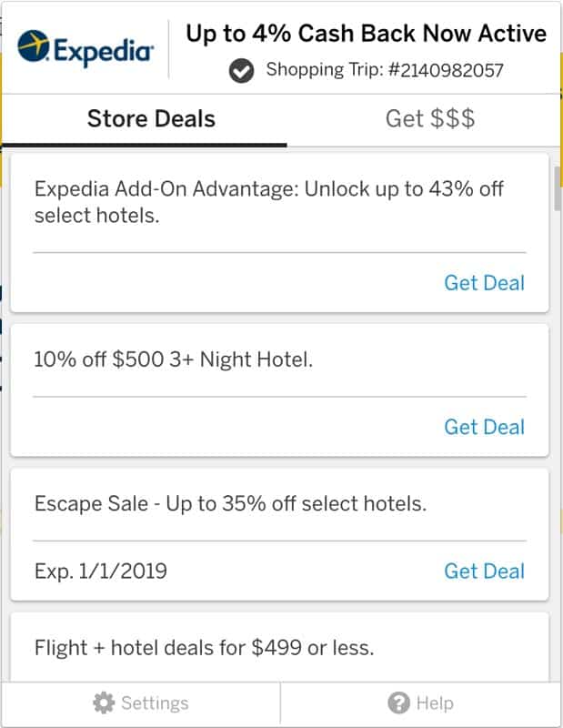
Task: Click the Help question mark icon
Action: (x=398, y=703)
